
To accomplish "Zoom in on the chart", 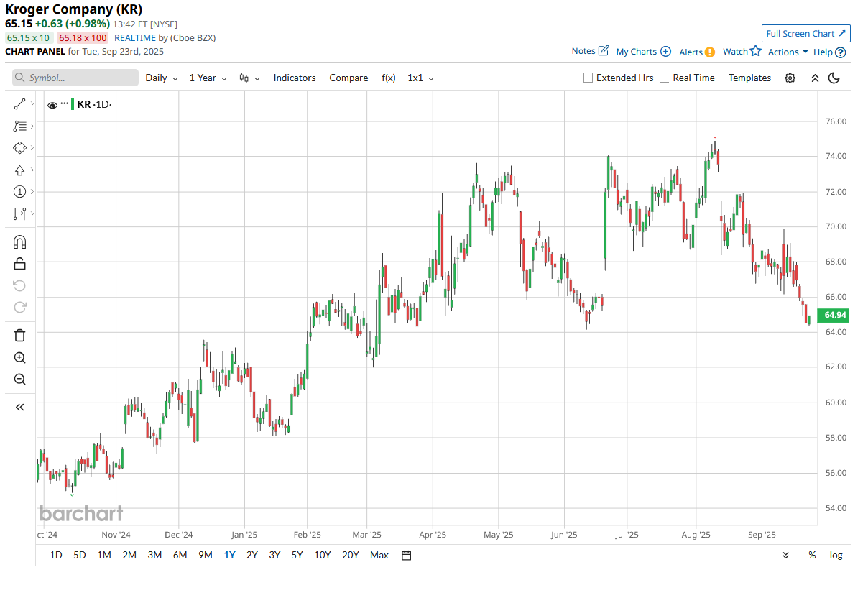I will click(19, 357).
